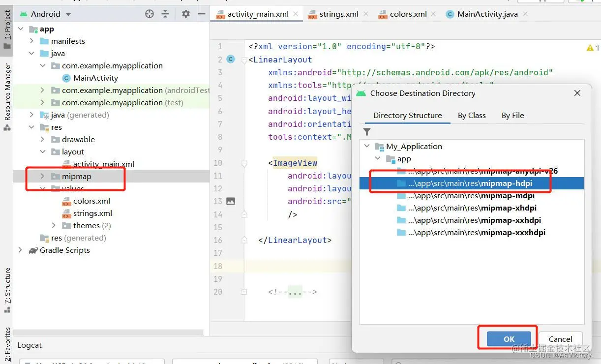The height and width of the screenshot is (364, 601).
Task: Click the filter funnel icon in dialog
Action: click(367, 132)
